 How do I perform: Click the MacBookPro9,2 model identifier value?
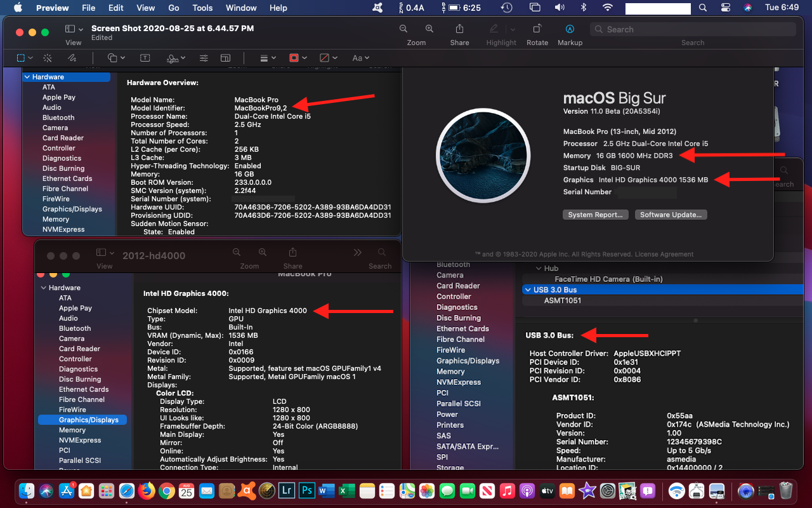coord(261,108)
